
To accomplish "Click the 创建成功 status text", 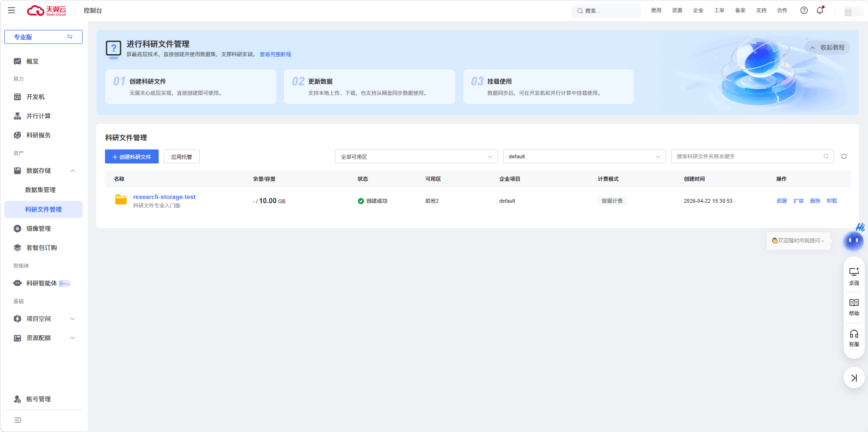I will point(377,201).
